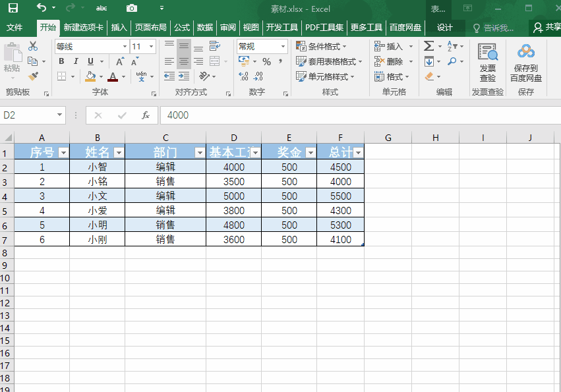The width and height of the screenshot is (561, 392).
Task: Switch to the 公式 ribbon tab
Action: point(182,28)
